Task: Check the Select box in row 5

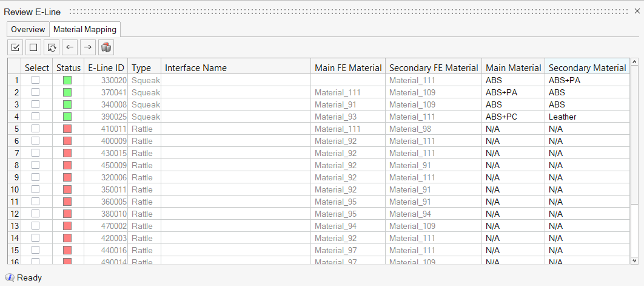Action: click(36, 129)
